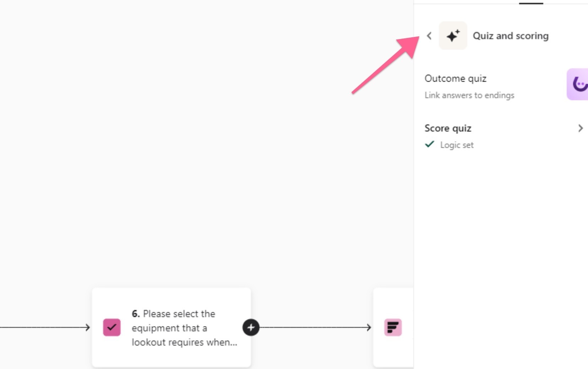Click the arrowhead entering question 6

[x=88, y=327]
